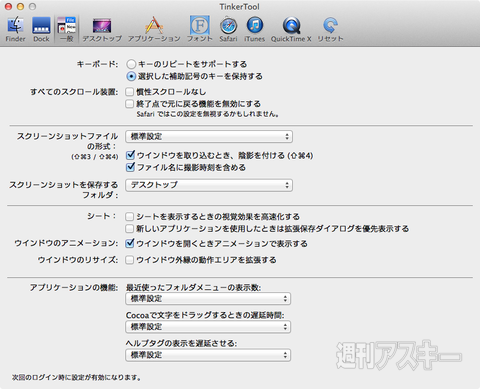This screenshot has width=480, height=389.
Task: Open the iTunes settings pane
Action: 254,29
